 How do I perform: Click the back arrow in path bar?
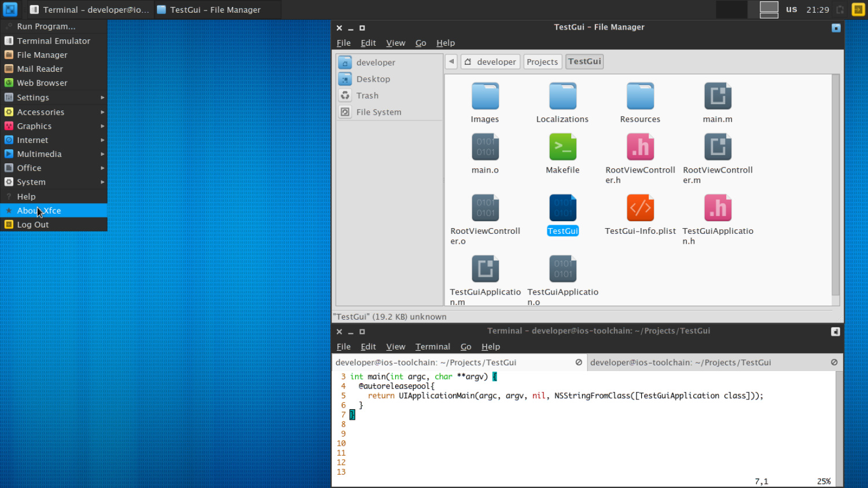click(x=451, y=61)
